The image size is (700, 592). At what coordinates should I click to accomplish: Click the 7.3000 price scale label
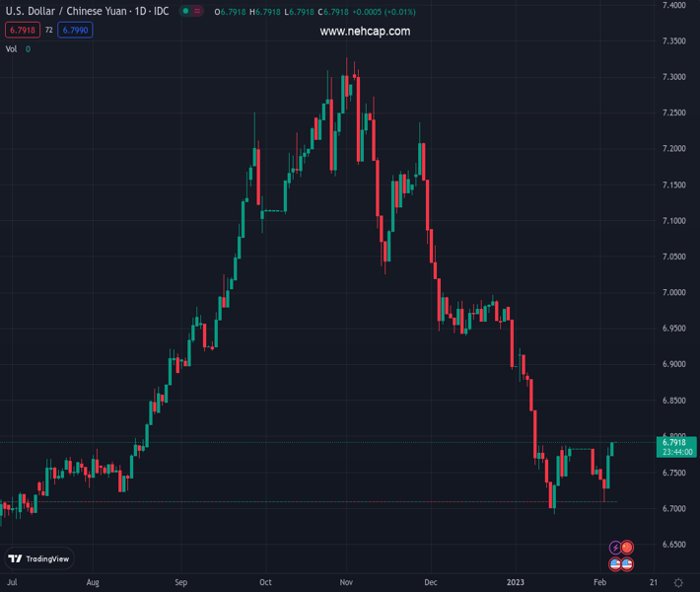pyautogui.click(x=674, y=77)
